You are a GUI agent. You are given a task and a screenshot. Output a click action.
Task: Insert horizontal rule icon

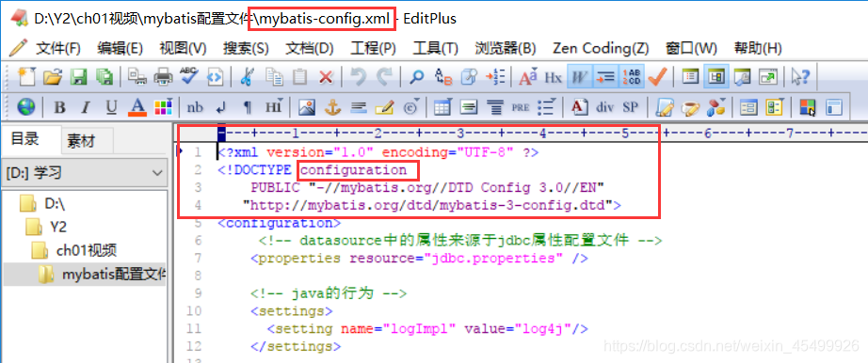point(359,107)
